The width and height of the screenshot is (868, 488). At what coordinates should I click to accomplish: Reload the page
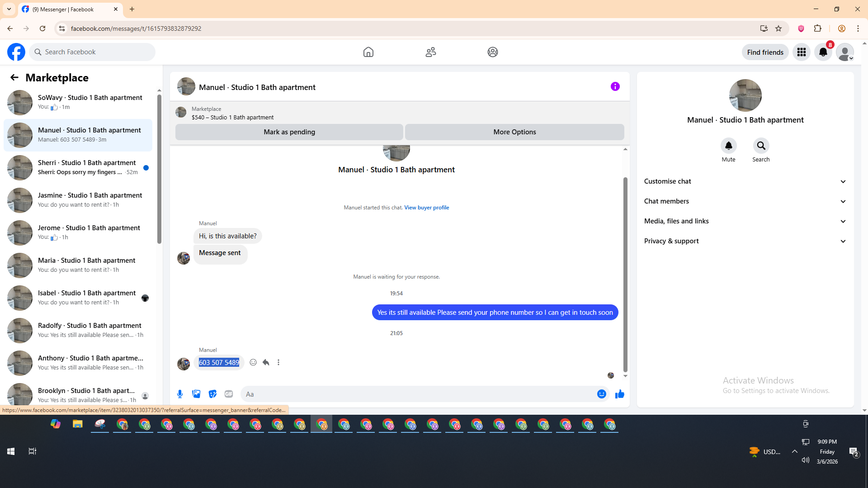pyautogui.click(x=42, y=28)
